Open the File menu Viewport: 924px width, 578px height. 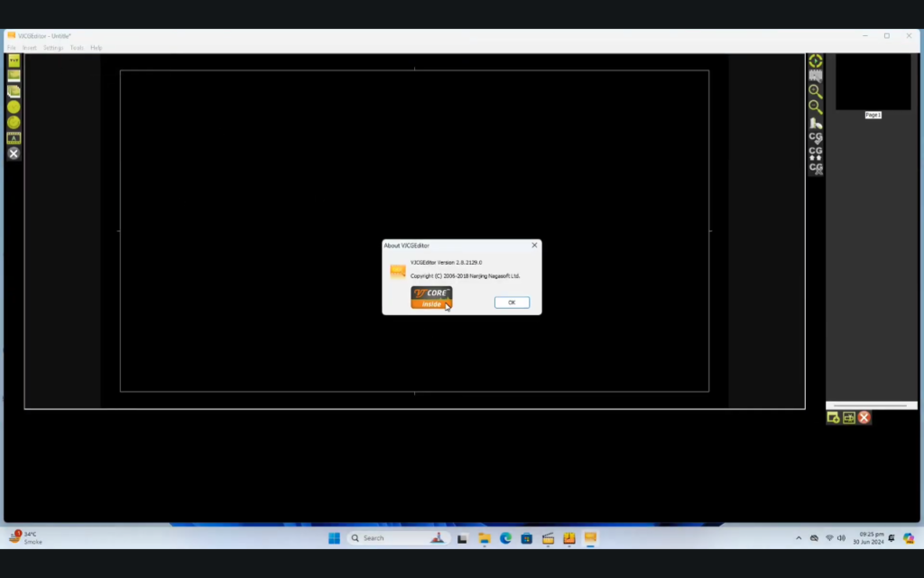point(12,48)
